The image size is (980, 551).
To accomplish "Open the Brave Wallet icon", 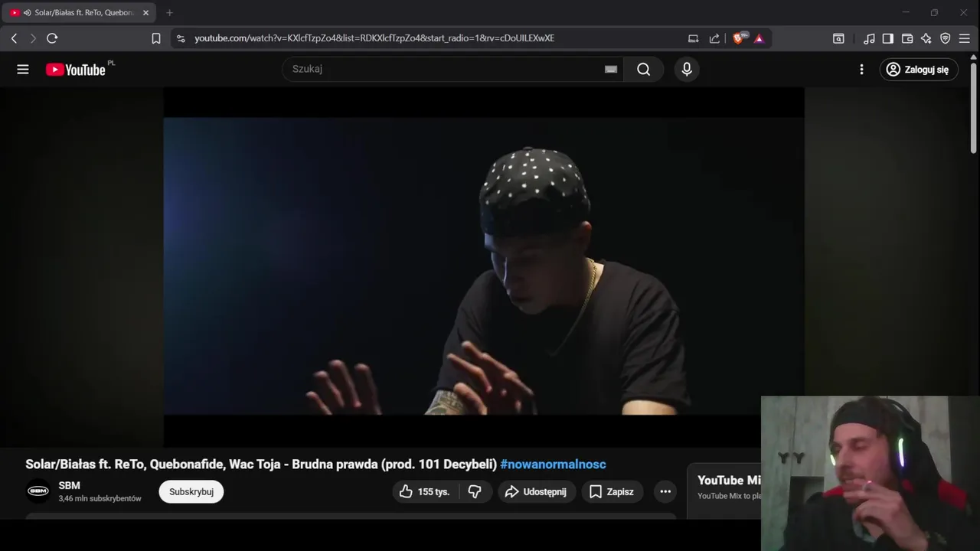I will pos(907,38).
